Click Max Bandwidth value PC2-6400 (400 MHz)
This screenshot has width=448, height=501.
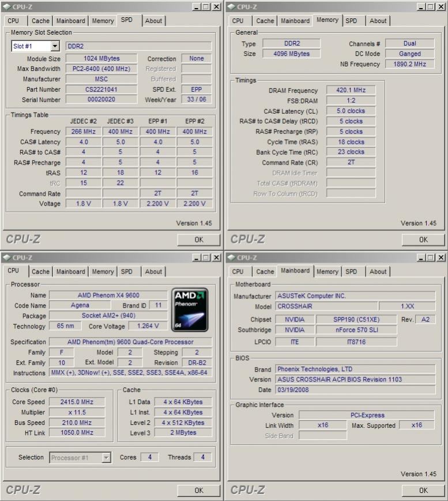[x=101, y=69]
